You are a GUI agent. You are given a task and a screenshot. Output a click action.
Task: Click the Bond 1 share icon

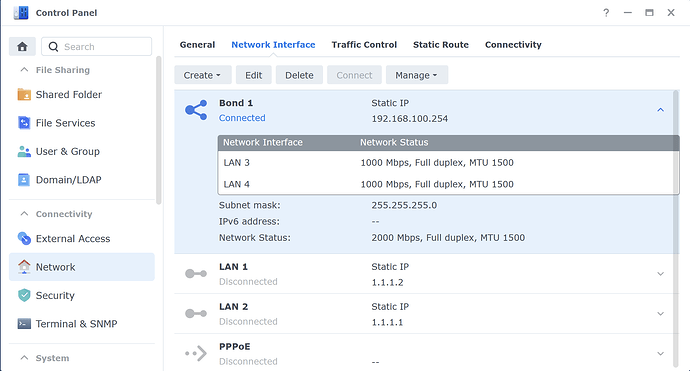point(196,110)
